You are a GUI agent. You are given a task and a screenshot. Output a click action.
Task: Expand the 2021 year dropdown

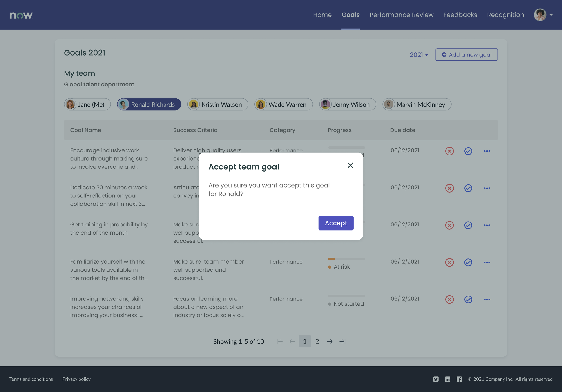(x=419, y=55)
